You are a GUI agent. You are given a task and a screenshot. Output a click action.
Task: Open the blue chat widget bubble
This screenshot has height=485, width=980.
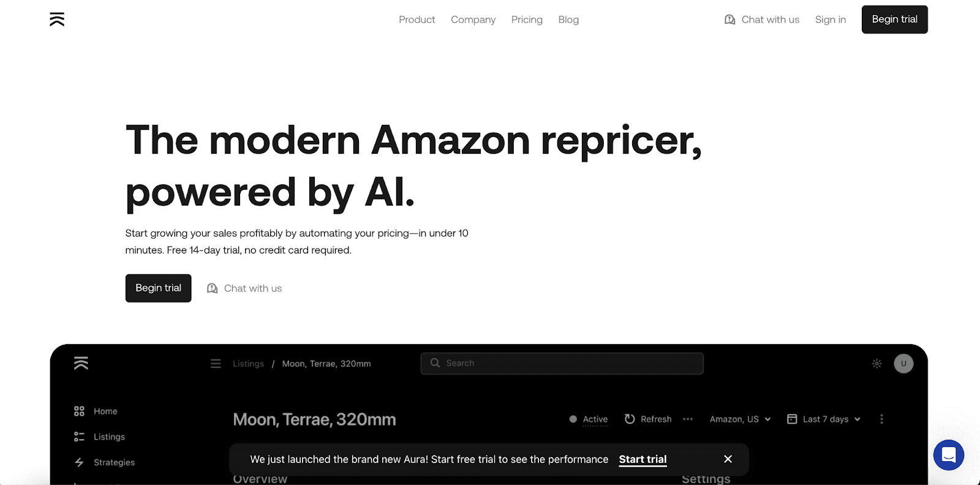click(949, 455)
